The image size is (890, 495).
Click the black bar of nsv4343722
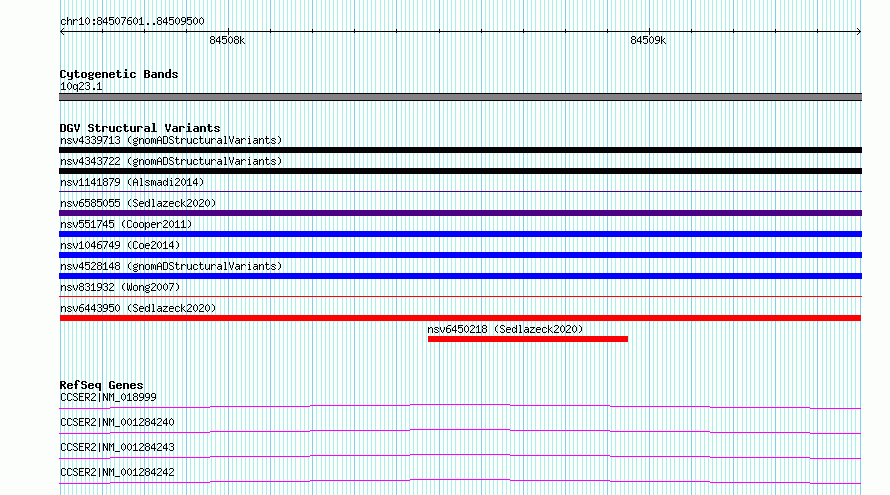460,171
